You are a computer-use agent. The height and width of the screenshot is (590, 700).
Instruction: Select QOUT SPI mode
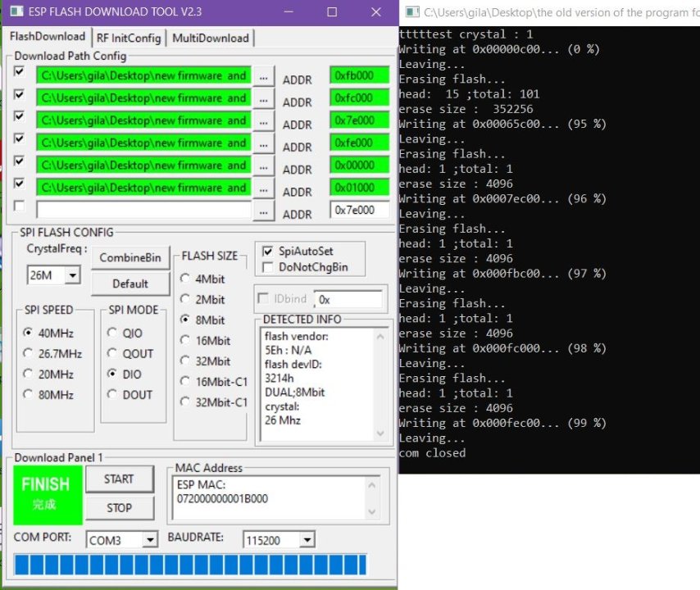click(130, 353)
